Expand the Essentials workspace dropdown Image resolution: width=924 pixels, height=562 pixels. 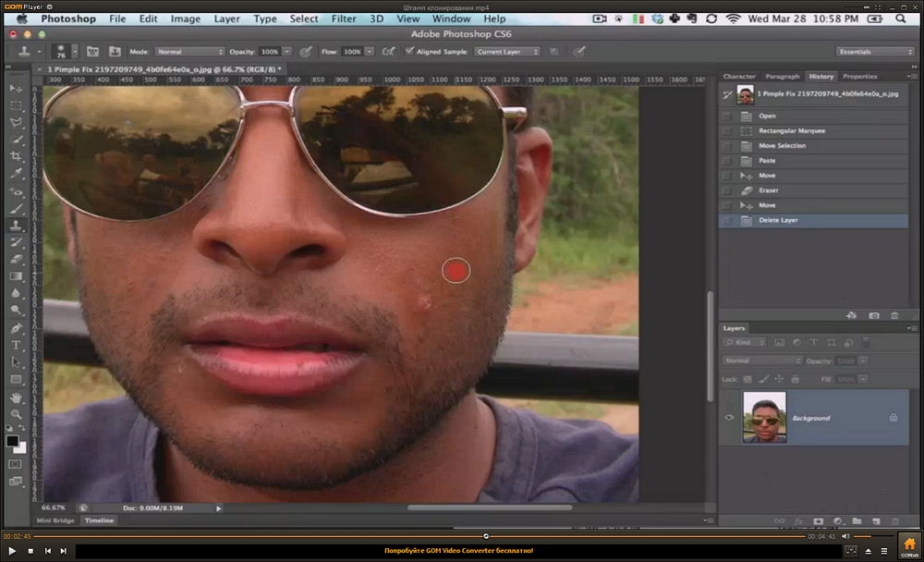(874, 52)
